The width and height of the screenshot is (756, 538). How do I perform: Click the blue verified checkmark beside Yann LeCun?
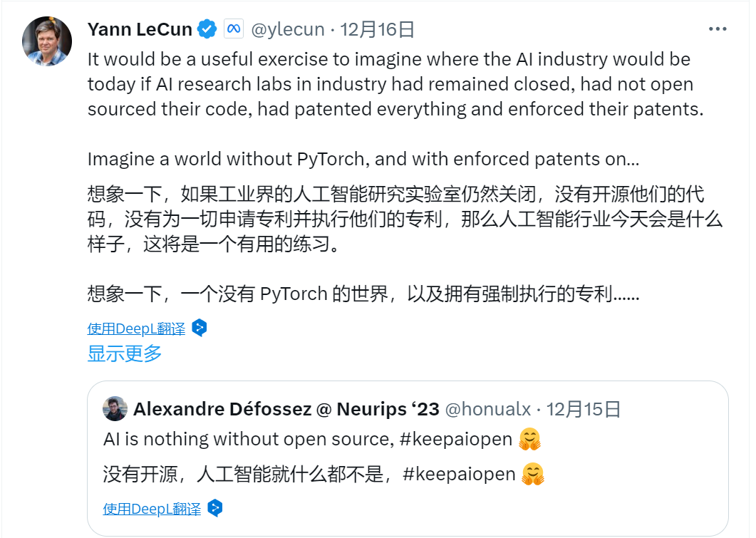(207, 29)
